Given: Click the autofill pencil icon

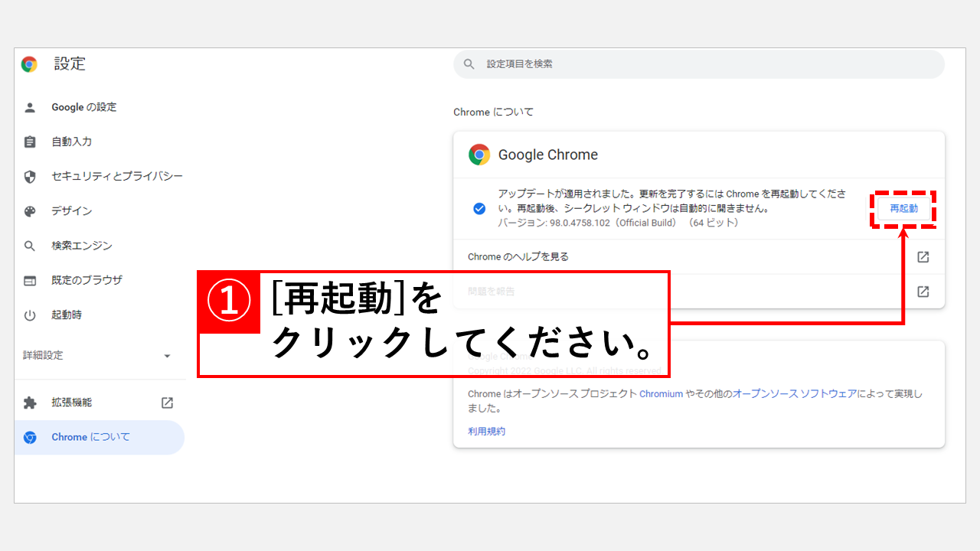Looking at the screenshot, I should (30, 142).
